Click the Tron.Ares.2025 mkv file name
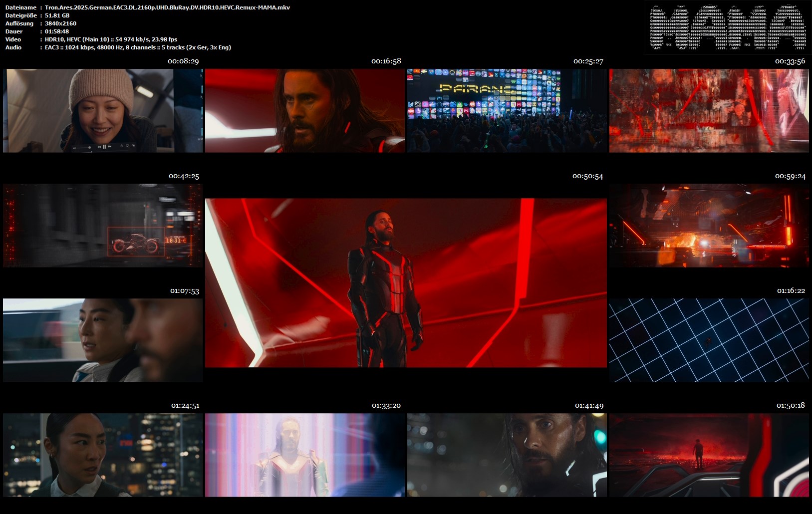 click(167, 7)
